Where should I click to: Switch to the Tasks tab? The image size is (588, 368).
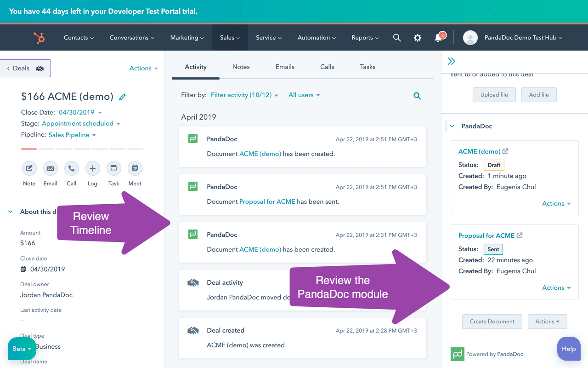pyautogui.click(x=367, y=67)
